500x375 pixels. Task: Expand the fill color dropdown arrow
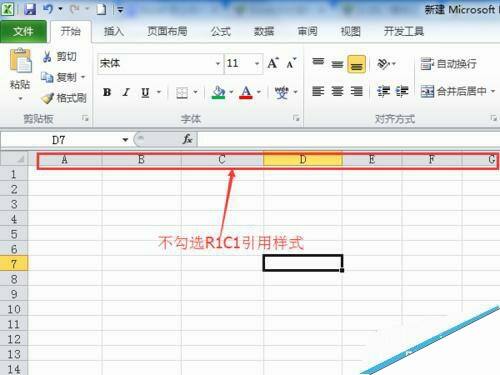[x=231, y=92]
